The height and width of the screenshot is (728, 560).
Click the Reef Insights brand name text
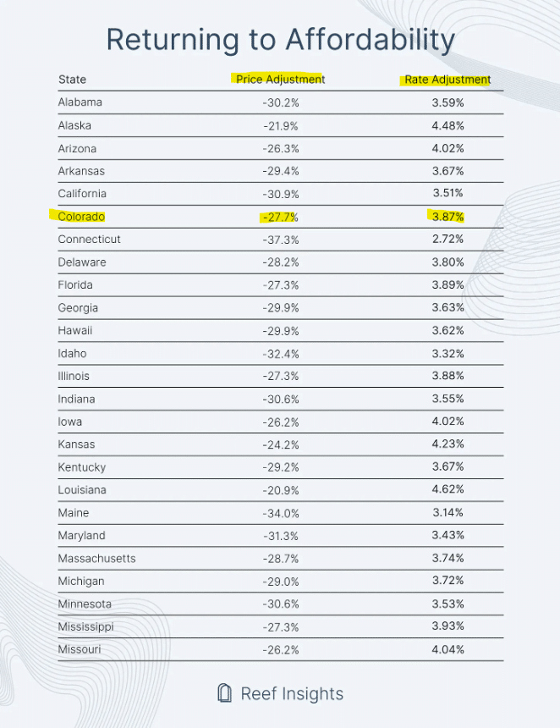292,694
